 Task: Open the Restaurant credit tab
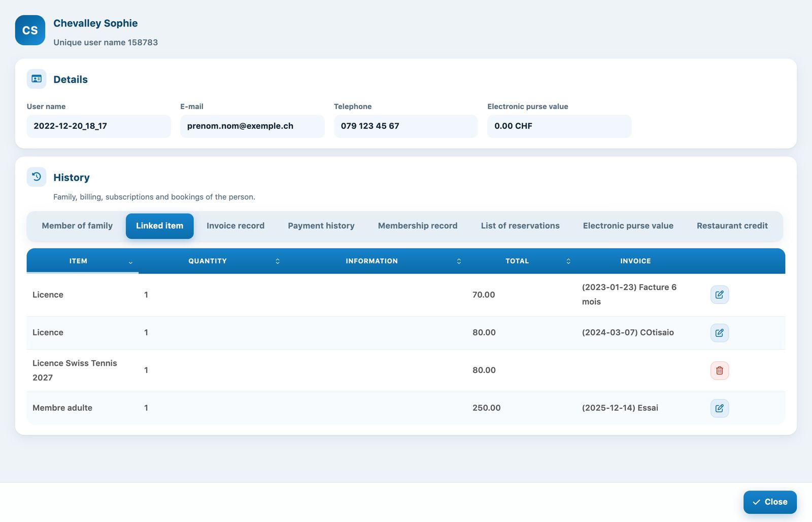(x=732, y=226)
